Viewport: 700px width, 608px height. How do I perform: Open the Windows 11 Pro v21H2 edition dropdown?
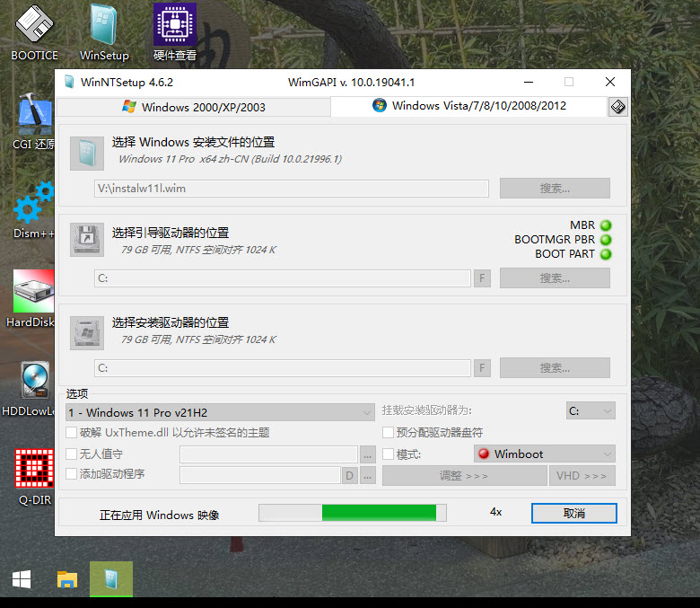[x=221, y=412]
